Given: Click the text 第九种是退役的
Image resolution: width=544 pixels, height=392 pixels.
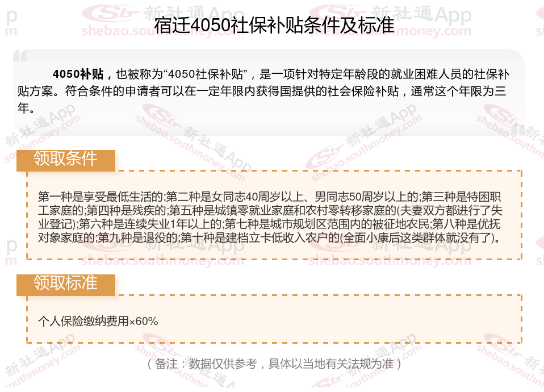Looking at the screenshot, I should coord(138,238).
